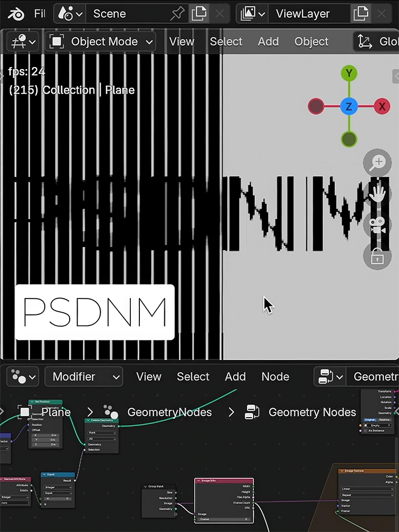
Task: Select Relative in Object Info node
Action: click(384, 420)
